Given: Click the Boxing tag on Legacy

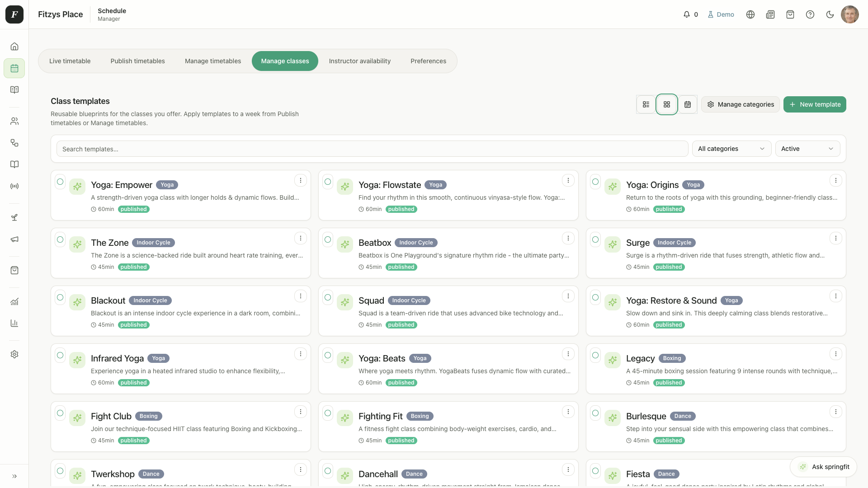Looking at the screenshot, I should coord(672,358).
